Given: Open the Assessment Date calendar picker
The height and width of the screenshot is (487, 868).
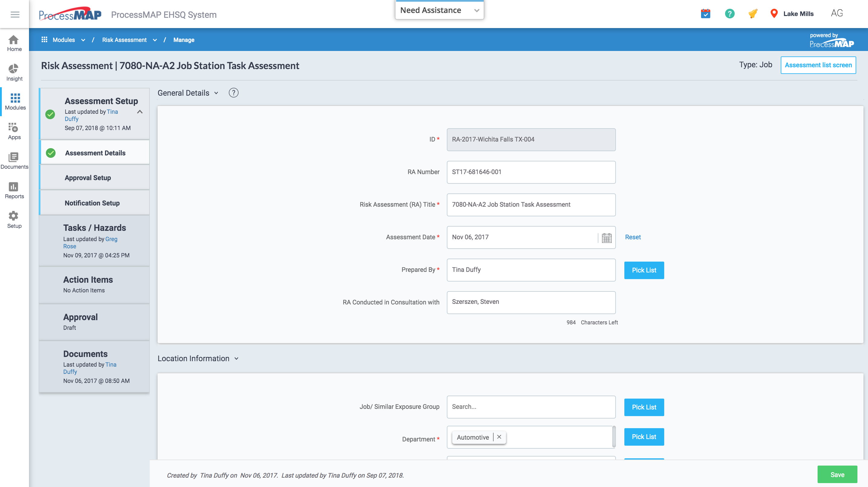Looking at the screenshot, I should [x=607, y=238].
